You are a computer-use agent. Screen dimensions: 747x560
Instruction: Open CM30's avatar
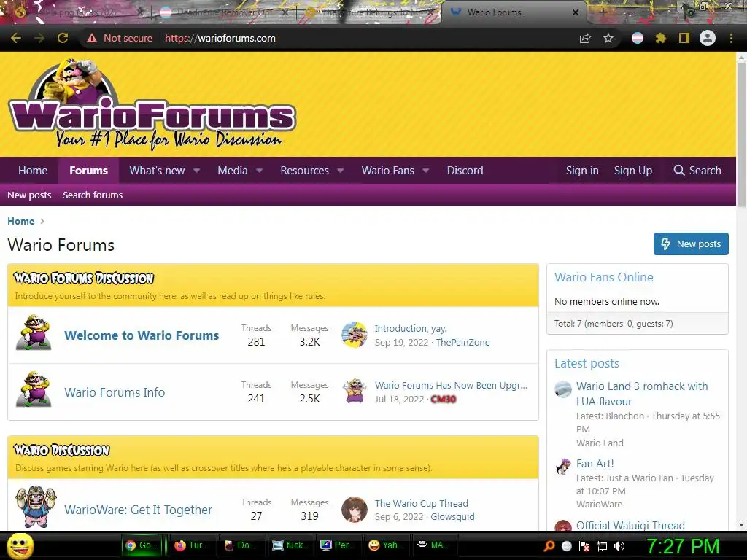355,392
